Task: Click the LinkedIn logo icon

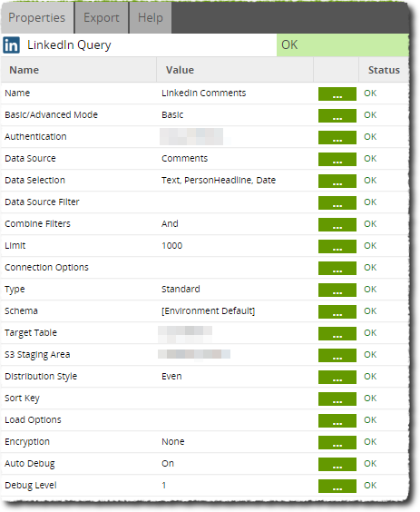Action: (x=12, y=45)
